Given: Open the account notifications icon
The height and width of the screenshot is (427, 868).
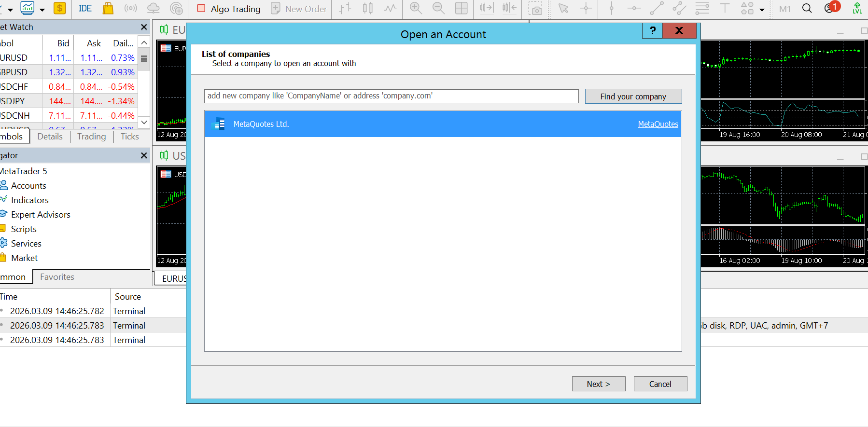Looking at the screenshot, I should coord(831,8).
